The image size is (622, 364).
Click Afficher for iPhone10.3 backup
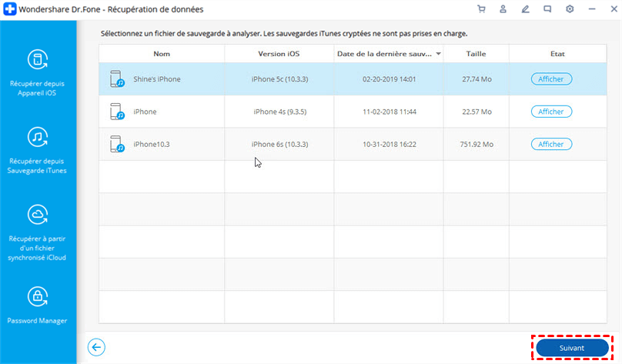[551, 144]
